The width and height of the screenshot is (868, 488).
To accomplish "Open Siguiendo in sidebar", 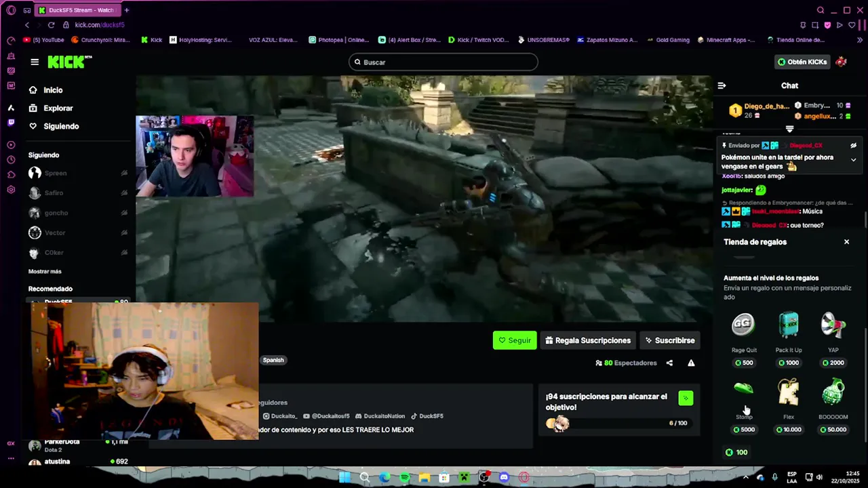I will [x=61, y=127].
